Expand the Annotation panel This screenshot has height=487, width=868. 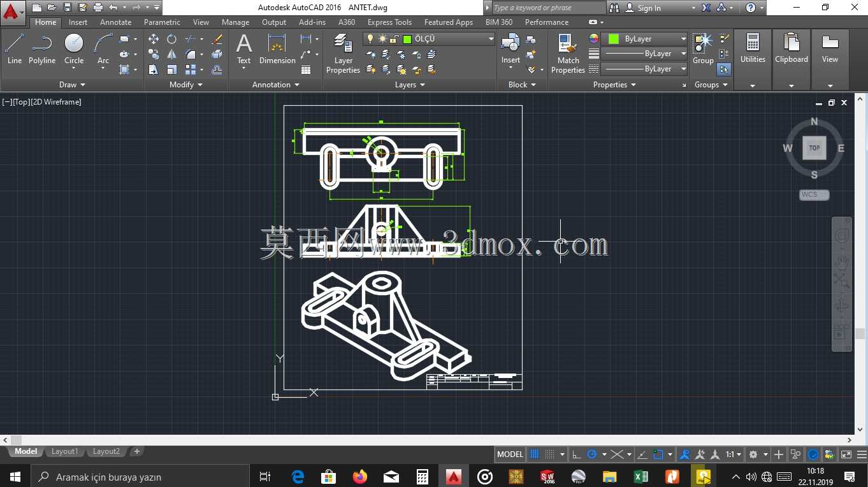point(276,85)
